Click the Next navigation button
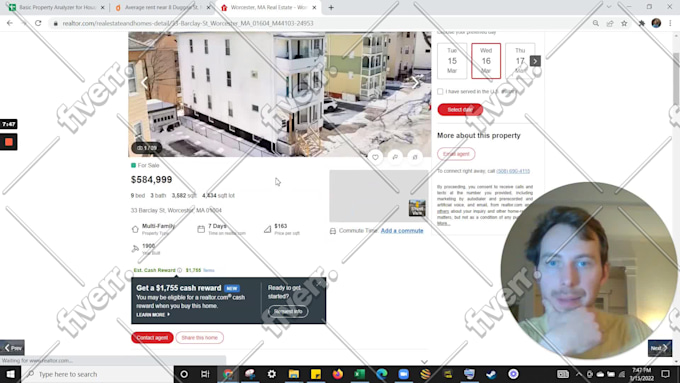Screen dimensions: 680x383 659,348
